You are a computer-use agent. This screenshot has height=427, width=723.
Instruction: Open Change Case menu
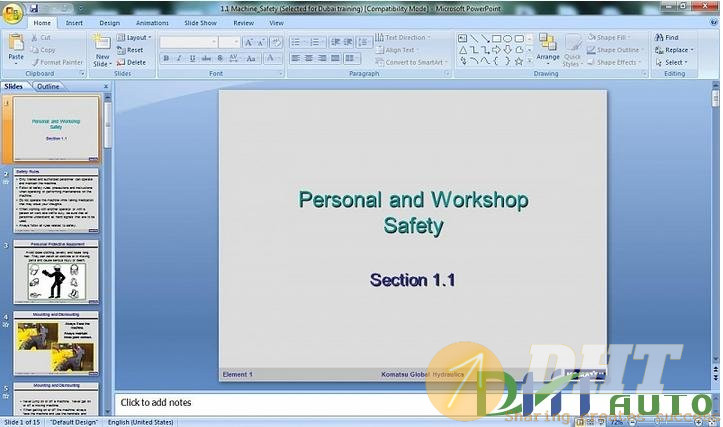point(251,58)
